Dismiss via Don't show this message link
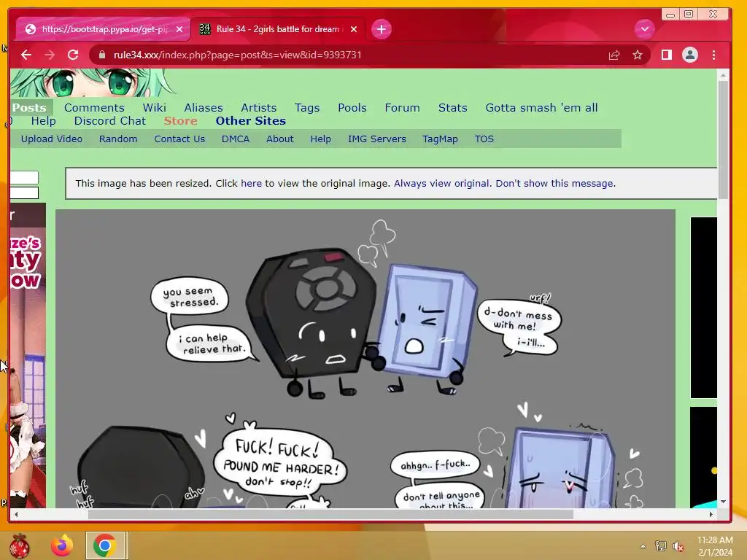 click(x=555, y=183)
